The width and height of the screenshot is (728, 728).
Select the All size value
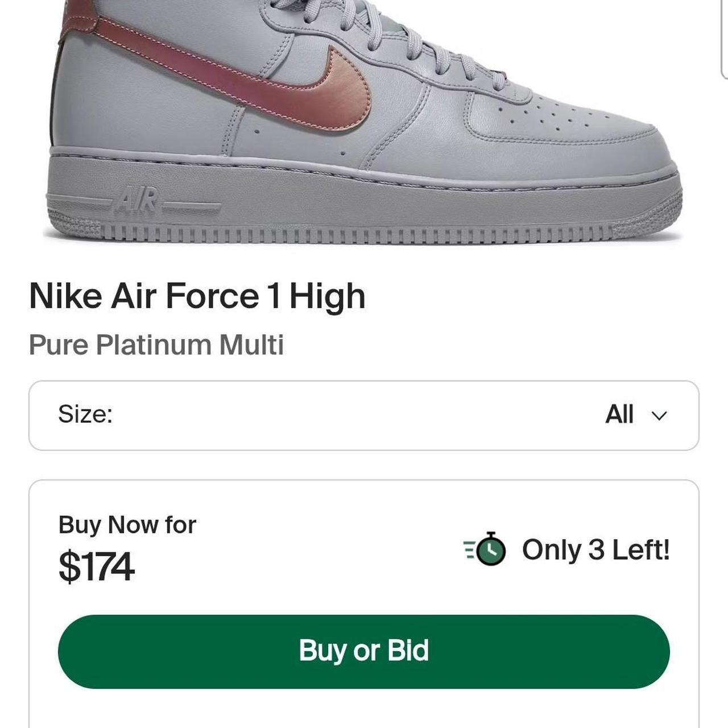coord(619,414)
